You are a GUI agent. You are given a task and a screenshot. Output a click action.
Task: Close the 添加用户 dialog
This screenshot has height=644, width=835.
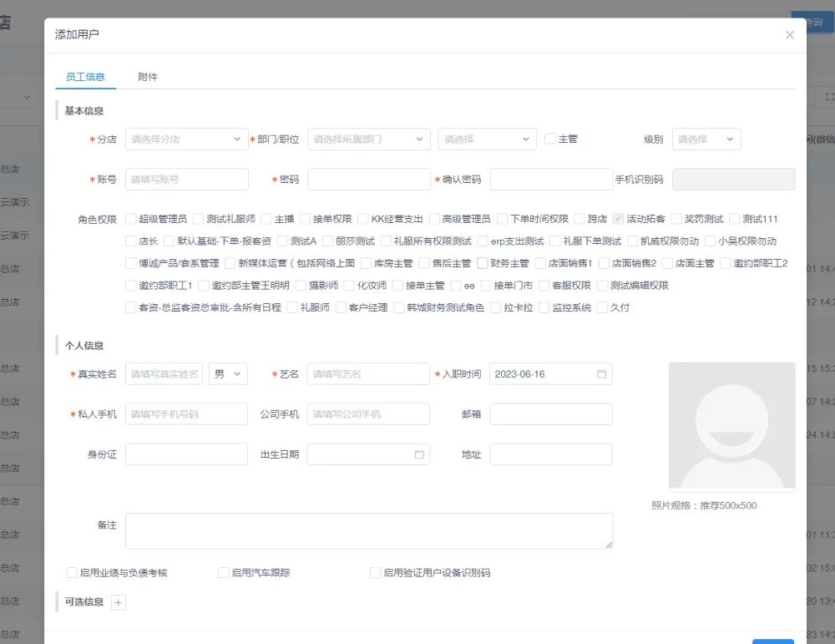click(x=790, y=35)
